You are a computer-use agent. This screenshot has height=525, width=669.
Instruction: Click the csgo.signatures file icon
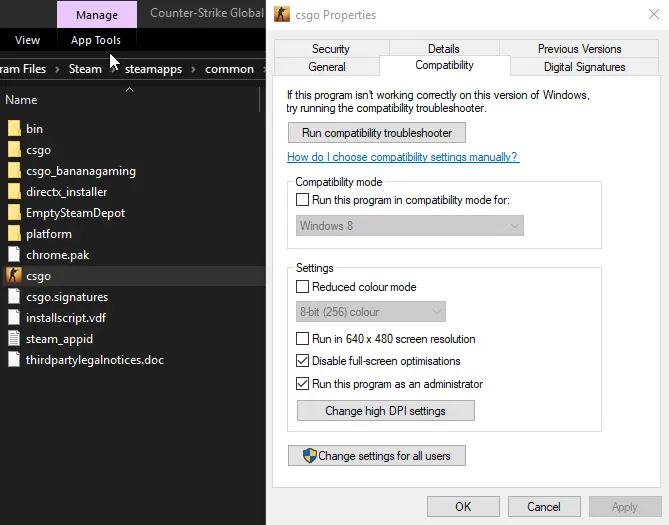tap(14, 296)
